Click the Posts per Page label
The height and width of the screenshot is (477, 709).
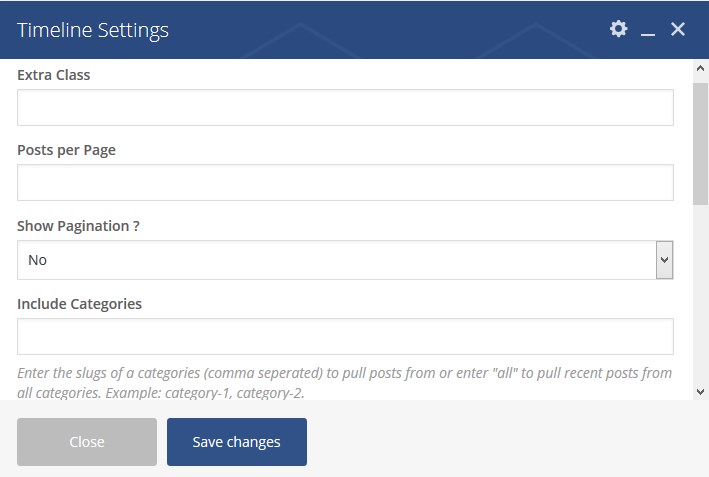(67, 150)
